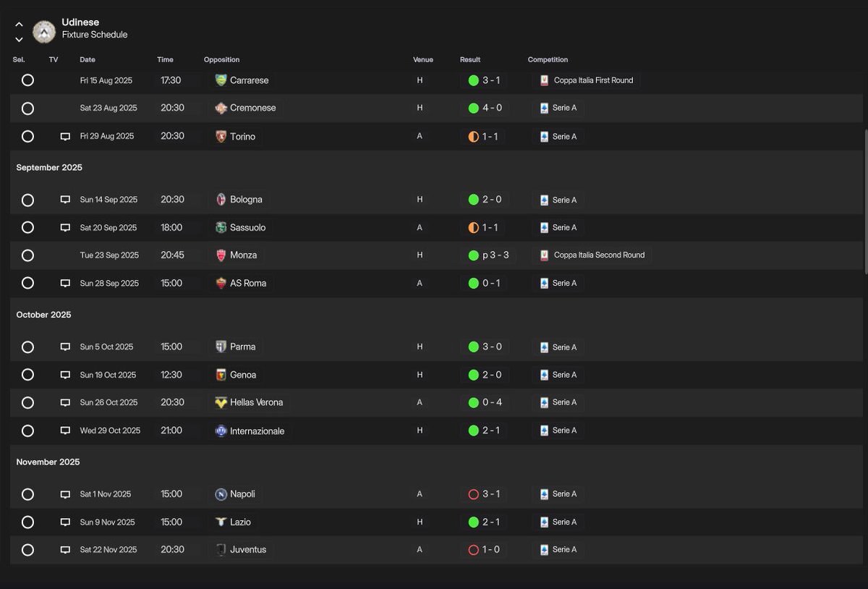Click the Wed 29 Oct 2025 date cell
Viewport: 868px width, 589px height.
[110, 431]
